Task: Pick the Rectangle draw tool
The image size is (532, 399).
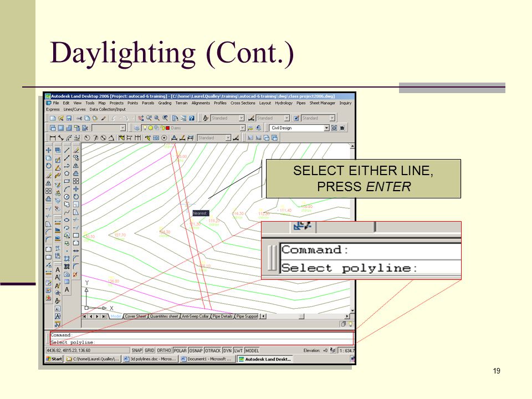Action: (67, 181)
